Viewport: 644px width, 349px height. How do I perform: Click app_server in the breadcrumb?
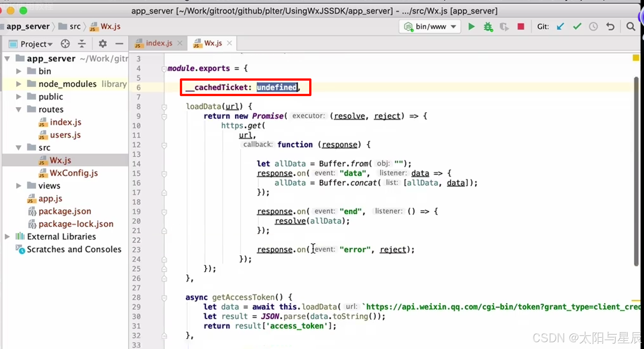pyautogui.click(x=28, y=26)
